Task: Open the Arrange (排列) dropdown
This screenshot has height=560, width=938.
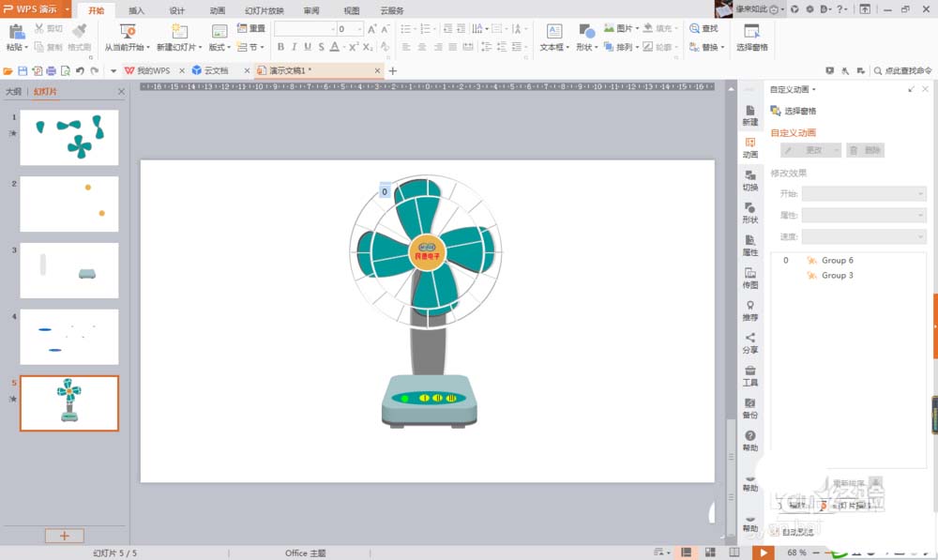Action: (622, 47)
